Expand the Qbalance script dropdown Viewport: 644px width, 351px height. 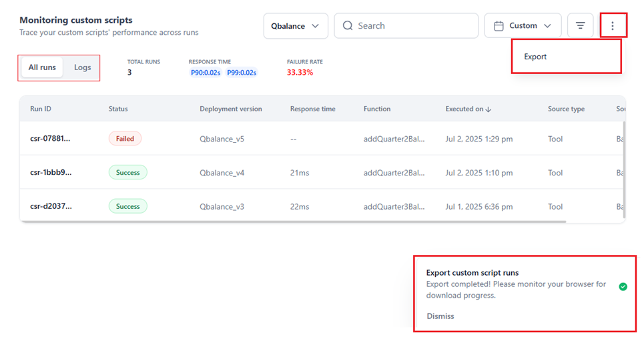296,26
